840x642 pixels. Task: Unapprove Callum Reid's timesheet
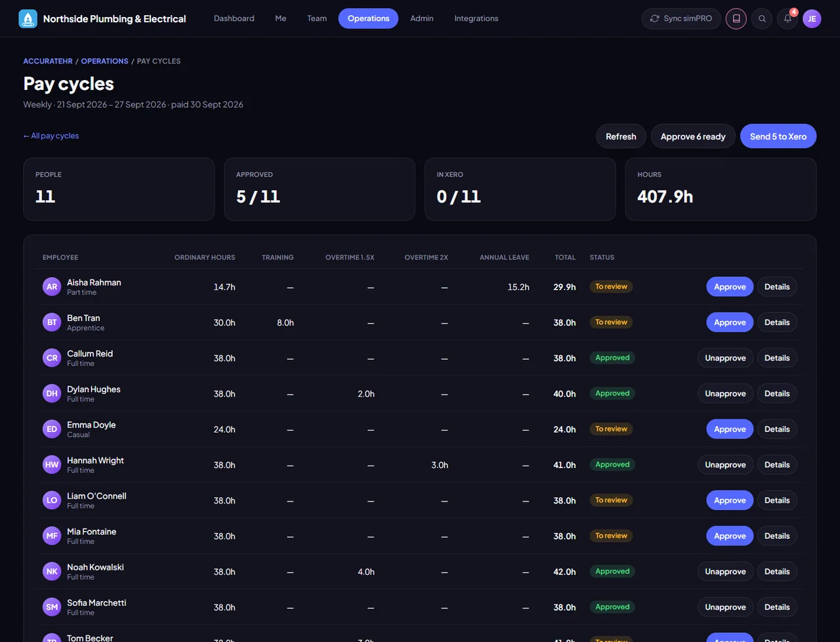point(725,358)
